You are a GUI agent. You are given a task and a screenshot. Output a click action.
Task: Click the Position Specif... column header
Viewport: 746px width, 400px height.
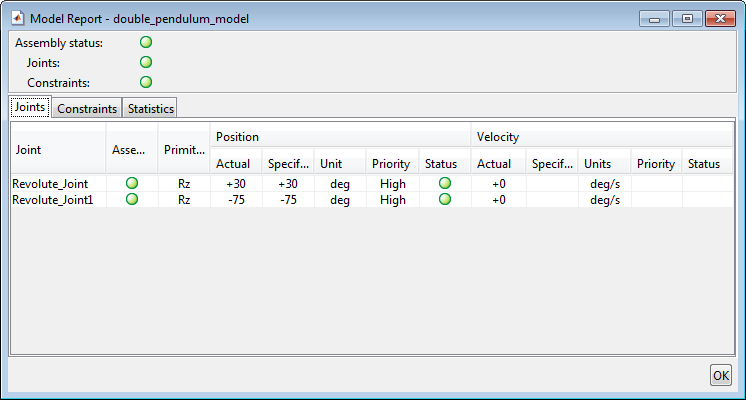(x=288, y=164)
